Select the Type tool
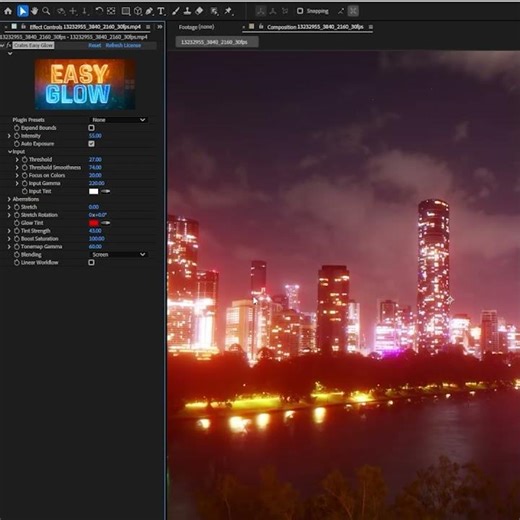Image resolution: width=520 pixels, height=520 pixels. coord(161,11)
